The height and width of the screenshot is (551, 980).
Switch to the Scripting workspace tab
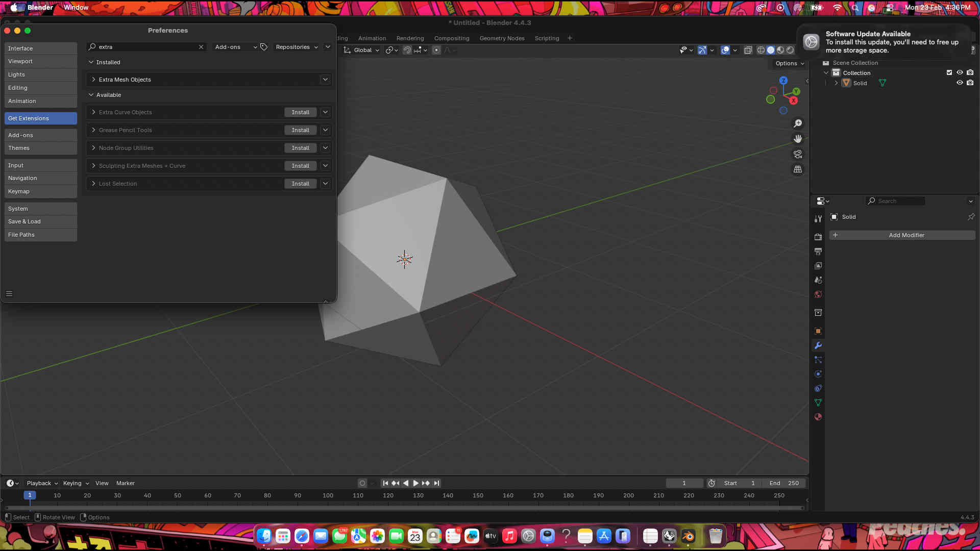(x=547, y=38)
